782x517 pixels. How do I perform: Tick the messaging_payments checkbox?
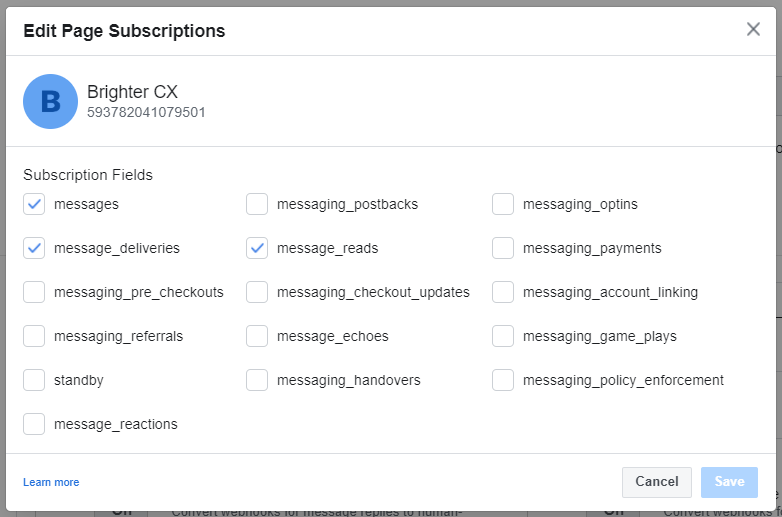tap(503, 248)
